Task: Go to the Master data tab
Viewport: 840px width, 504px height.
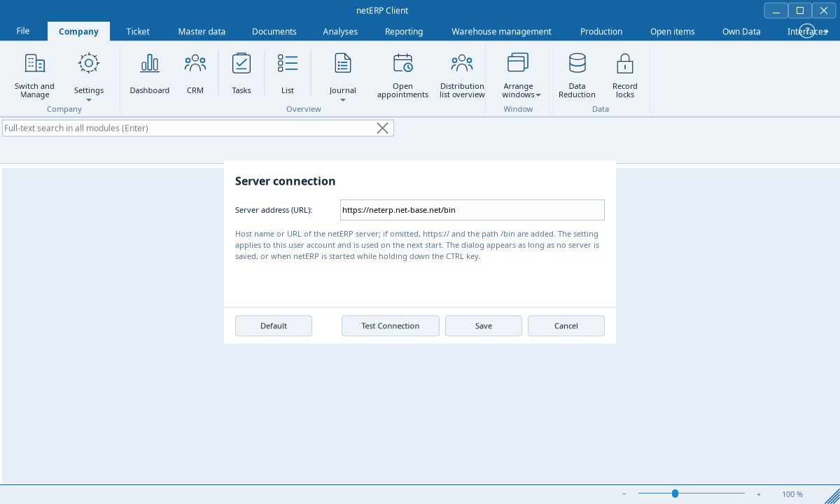Action: click(202, 31)
